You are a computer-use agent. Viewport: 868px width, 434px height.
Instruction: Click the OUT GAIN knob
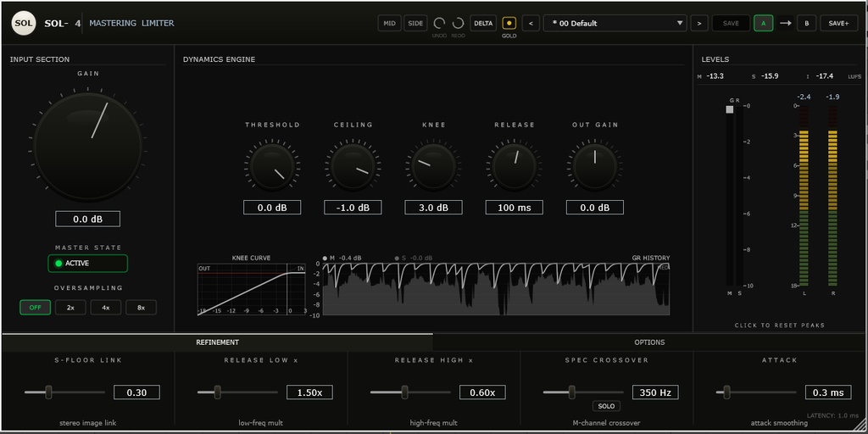[x=595, y=166]
